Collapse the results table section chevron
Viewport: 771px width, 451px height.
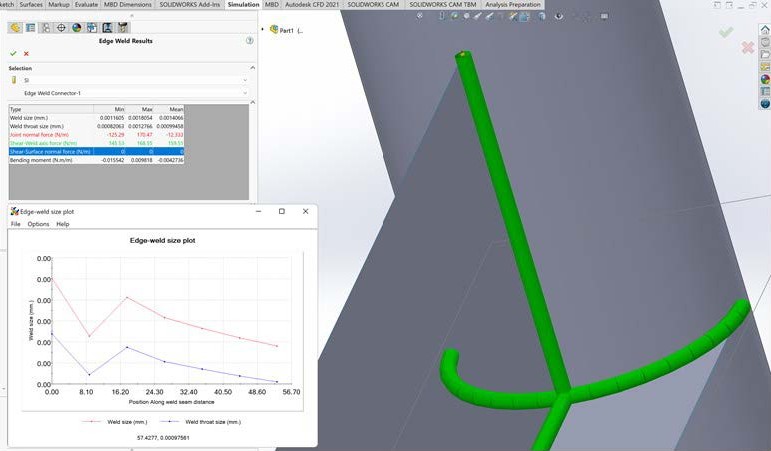point(253,102)
